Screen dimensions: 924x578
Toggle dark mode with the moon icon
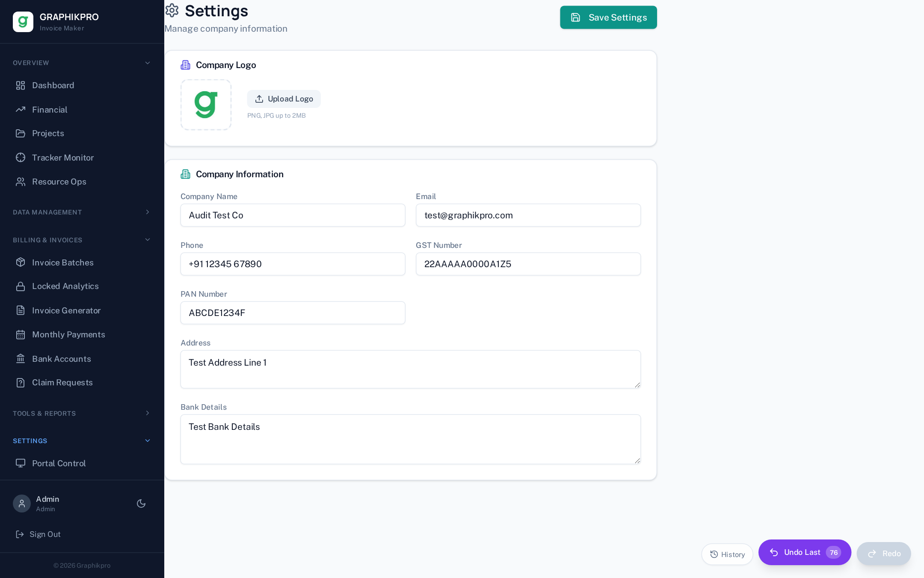pos(141,504)
